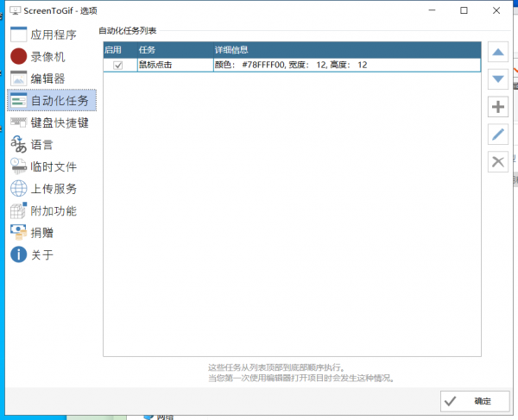Click the 启用 column header
Viewport: 518px width, 420px height.
coord(120,50)
